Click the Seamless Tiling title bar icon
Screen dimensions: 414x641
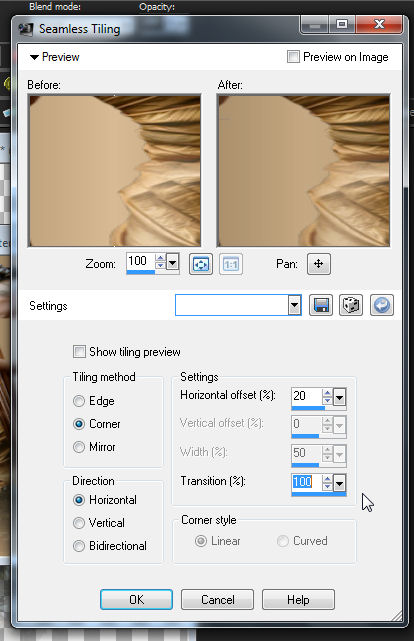pos(26,29)
